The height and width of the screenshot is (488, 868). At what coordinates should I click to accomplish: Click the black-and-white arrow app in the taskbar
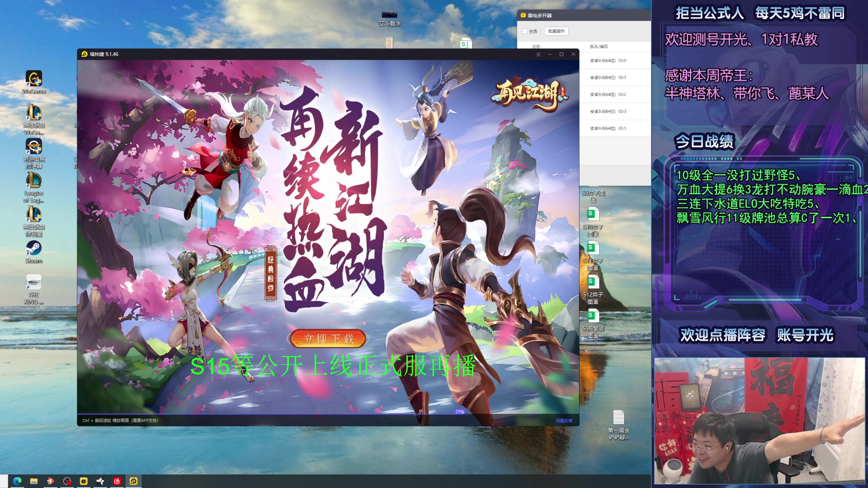(x=100, y=481)
